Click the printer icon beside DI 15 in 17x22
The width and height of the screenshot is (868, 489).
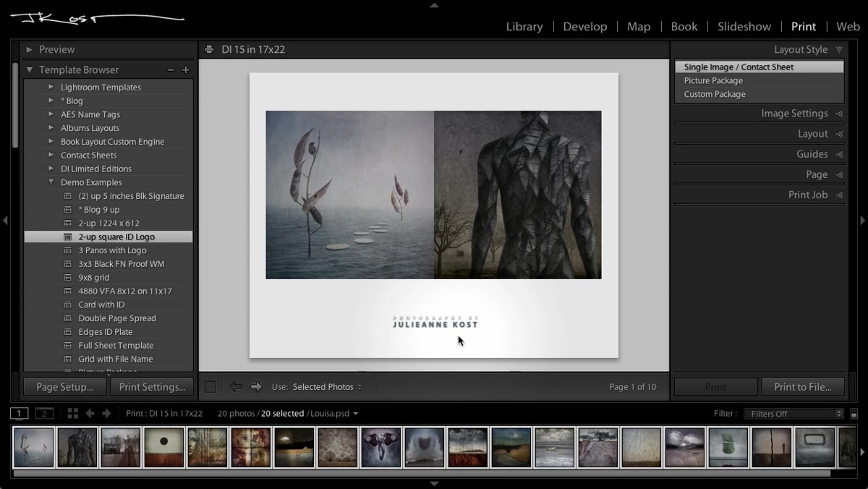(x=209, y=50)
